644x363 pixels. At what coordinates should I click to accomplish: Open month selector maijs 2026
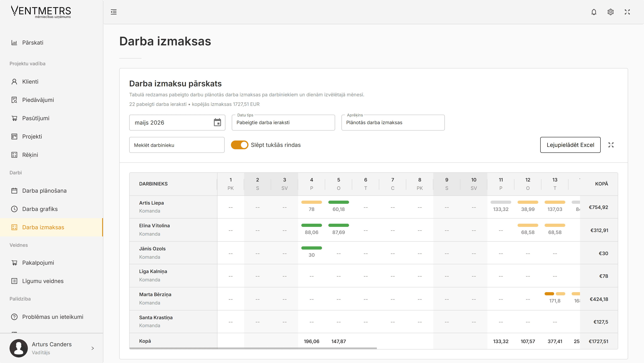point(177,122)
